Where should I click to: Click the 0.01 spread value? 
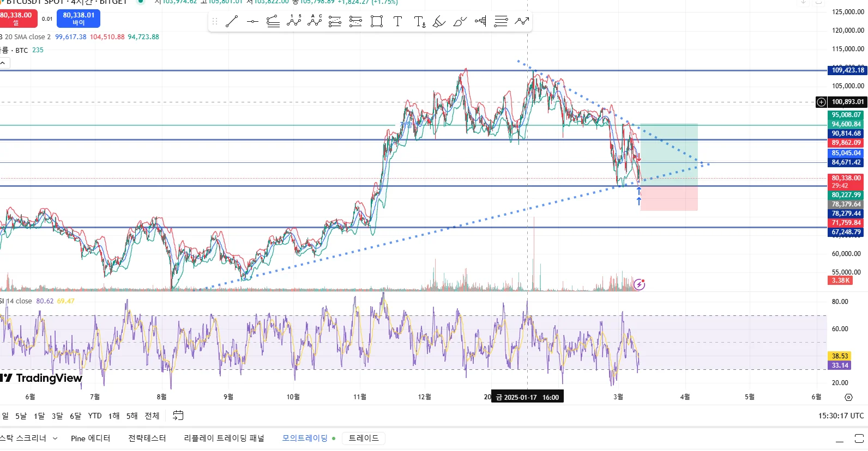[47, 19]
